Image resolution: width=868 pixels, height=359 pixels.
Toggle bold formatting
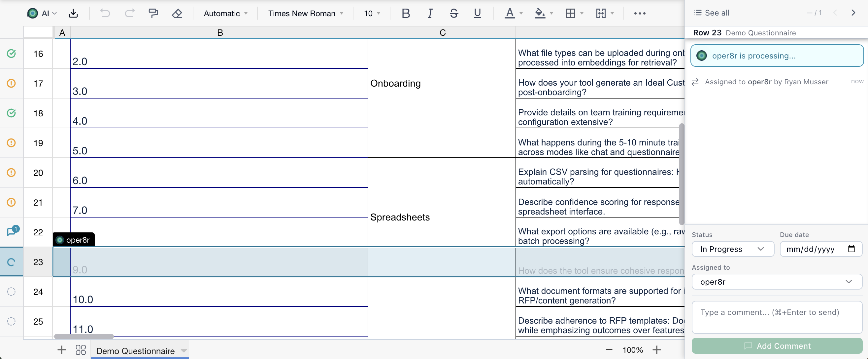[406, 13]
